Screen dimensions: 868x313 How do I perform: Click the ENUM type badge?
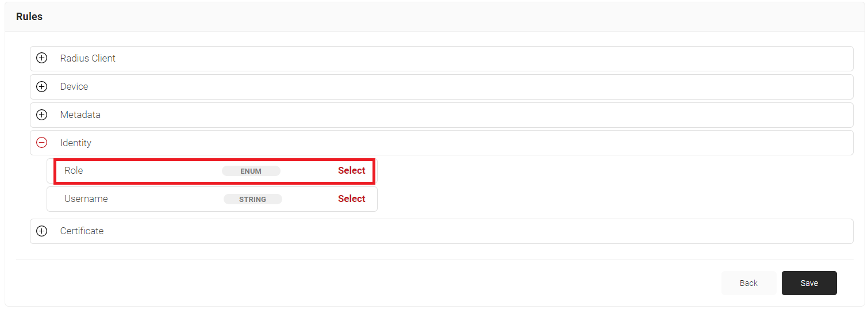click(x=251, y=171)
